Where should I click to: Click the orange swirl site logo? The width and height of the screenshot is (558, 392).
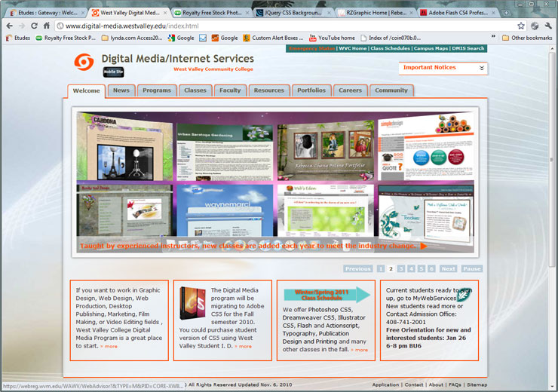click(84, 62)
